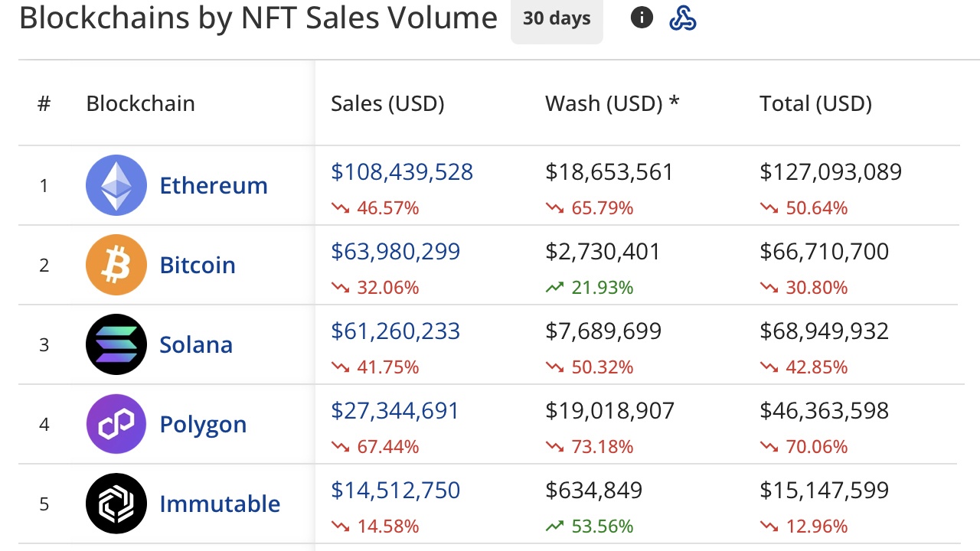Open the Bitcoin blockchain link
This screenshot has height=551, width=980.
click(198, 265)
